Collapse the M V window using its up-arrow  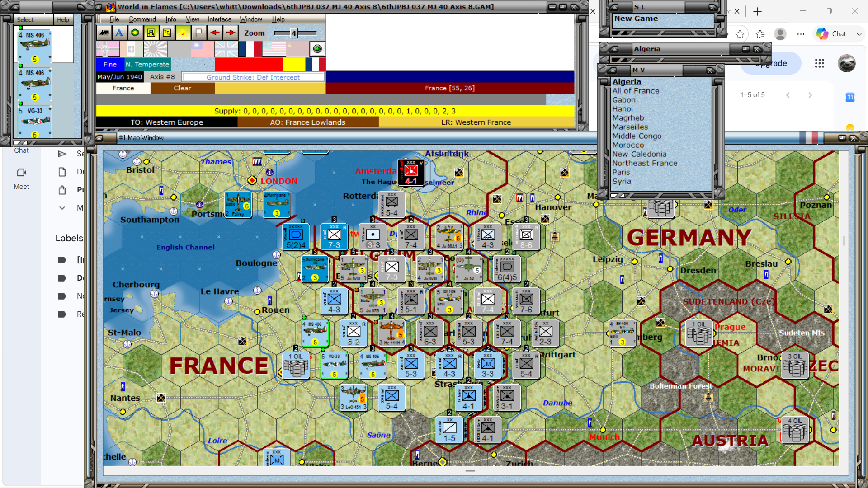pyautogui.click(x=612, y=70)
